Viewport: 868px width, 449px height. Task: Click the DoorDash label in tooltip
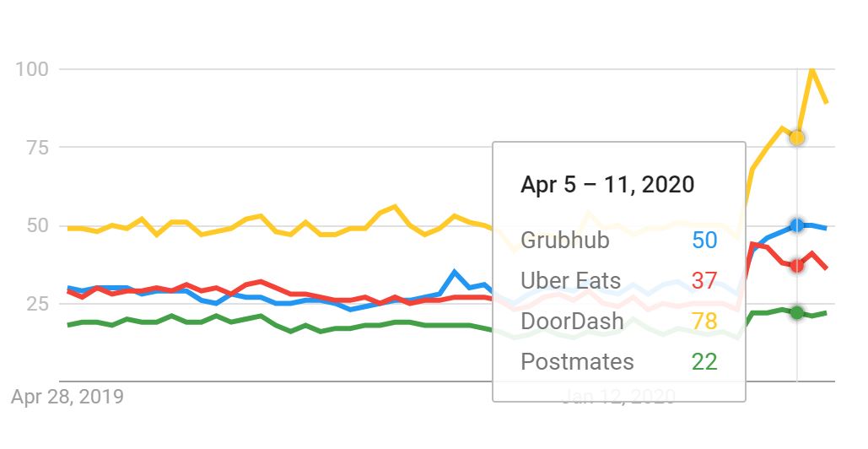coord(573,321)
